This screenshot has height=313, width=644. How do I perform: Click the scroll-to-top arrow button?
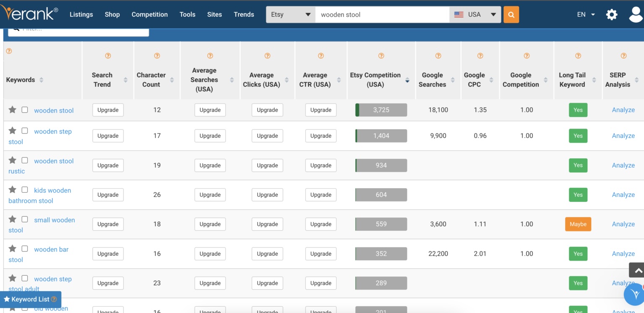637,271
